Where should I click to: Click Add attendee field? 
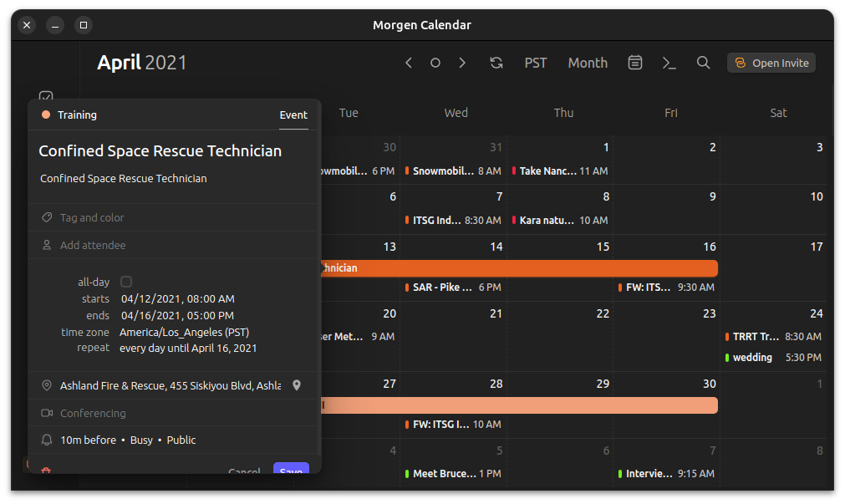point(172,245)
